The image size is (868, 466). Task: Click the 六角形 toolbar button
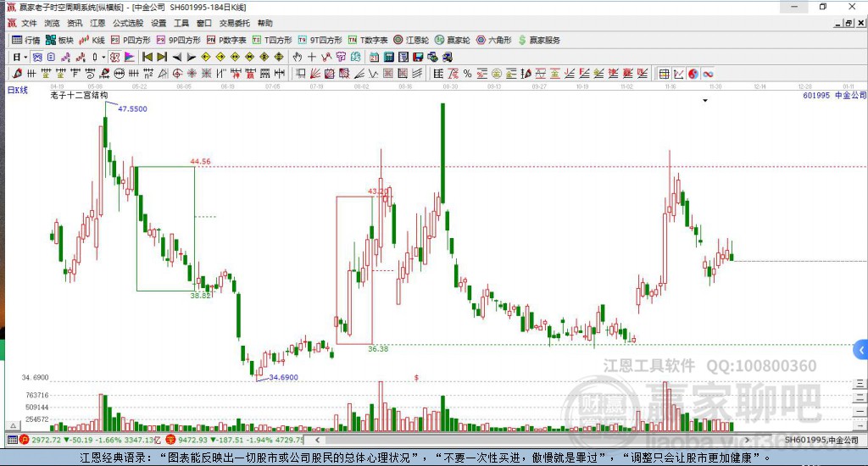(494, 40)
